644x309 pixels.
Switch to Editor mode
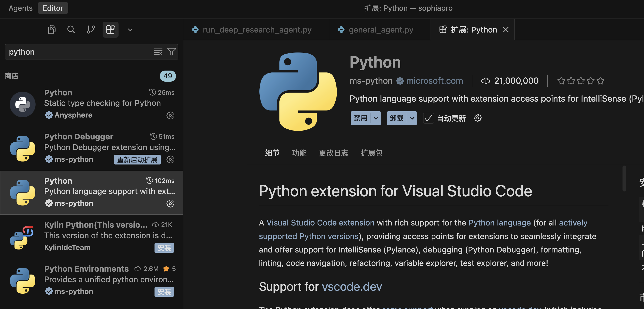click(53, 8)
